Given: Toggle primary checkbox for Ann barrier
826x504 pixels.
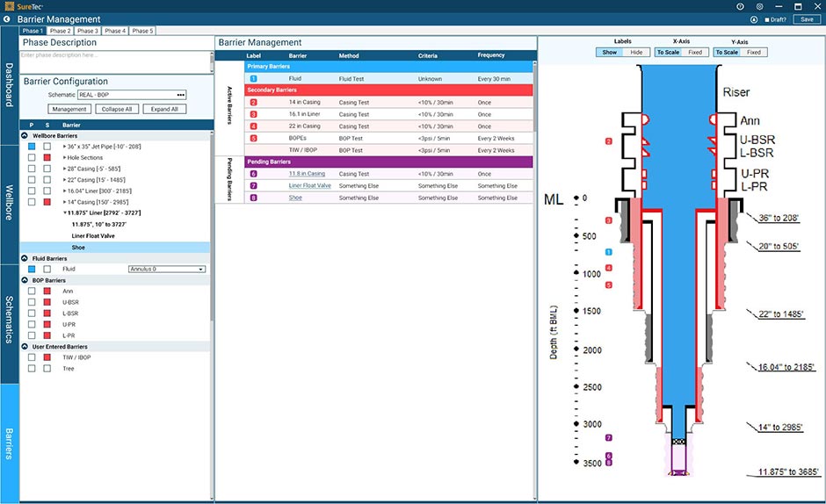Looking at the screenshot, I should 32,291.
